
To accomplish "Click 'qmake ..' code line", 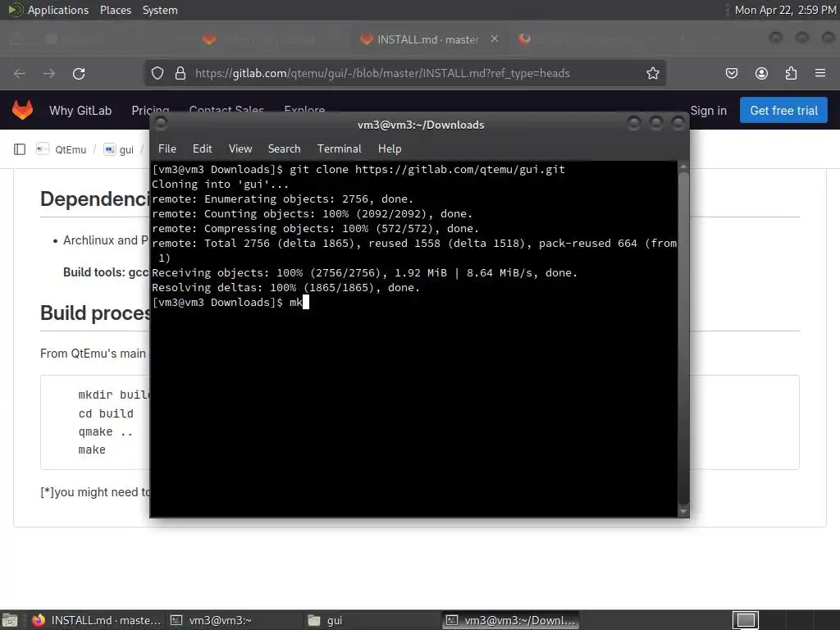I will pos(105,431).
